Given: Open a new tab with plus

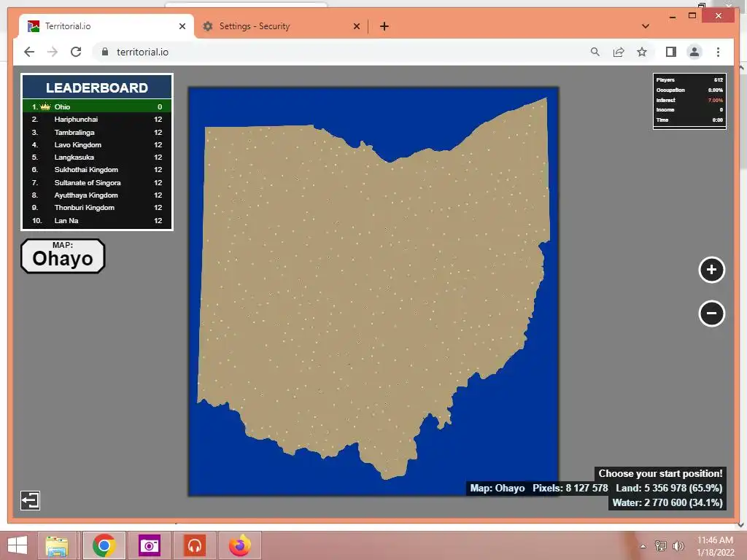Looking at the screenshot, I should 384,26.
